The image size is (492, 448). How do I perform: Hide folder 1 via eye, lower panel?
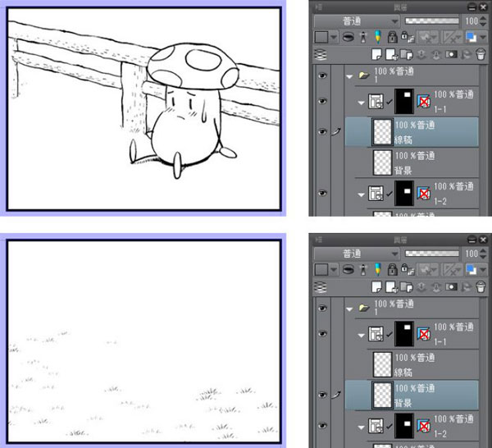(322, 308)
